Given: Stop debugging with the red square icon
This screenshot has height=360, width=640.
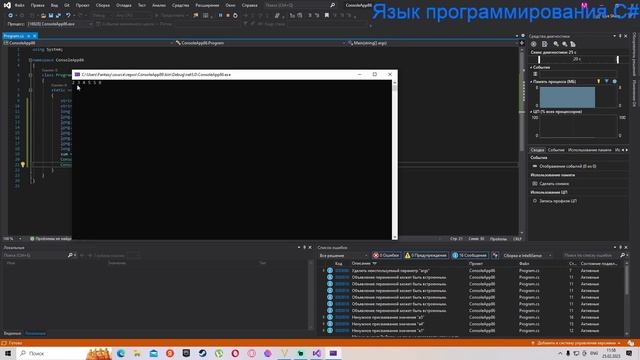Looking at the screenshot, I should coord(228,15).
